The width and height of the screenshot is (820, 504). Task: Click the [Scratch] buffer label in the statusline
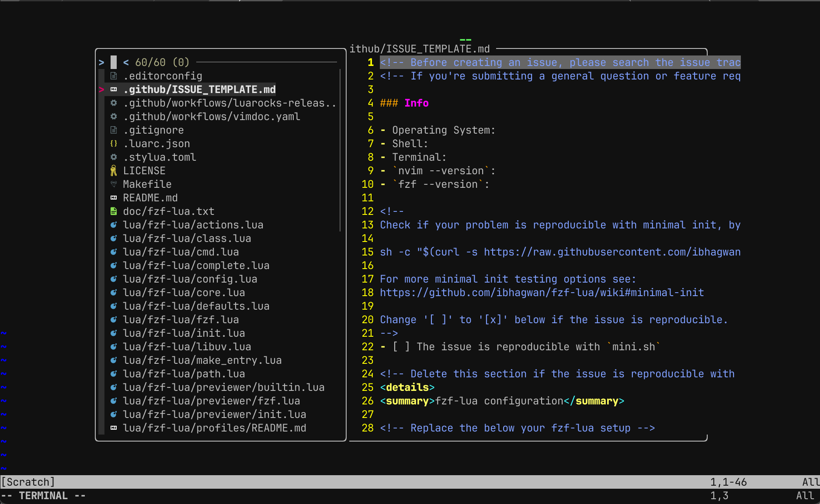click(28, 482)
